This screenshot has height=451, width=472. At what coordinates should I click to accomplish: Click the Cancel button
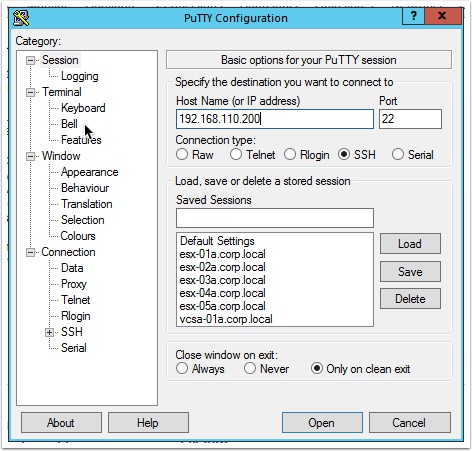[409, 423]
